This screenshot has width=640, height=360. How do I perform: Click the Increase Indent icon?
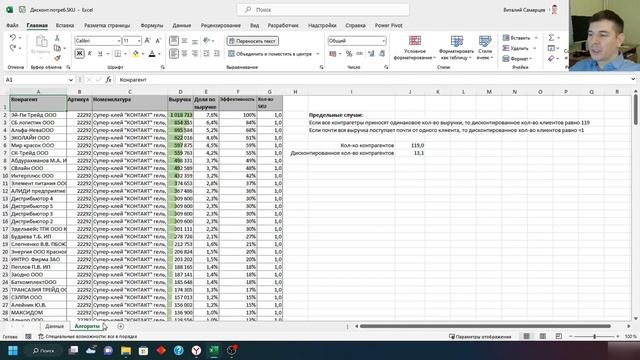pyautogui.click(x=217, y=53)
